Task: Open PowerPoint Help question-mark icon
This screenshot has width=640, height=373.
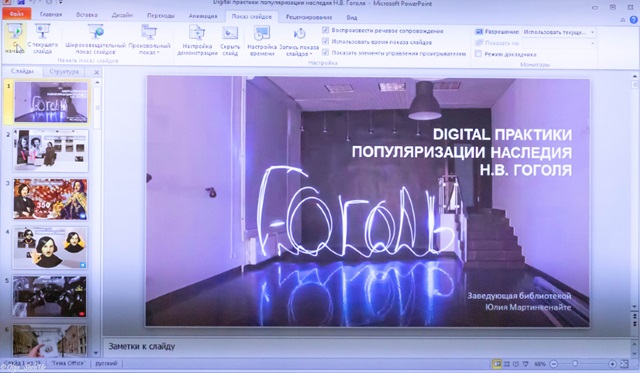Action: pyautogui.click(x=634, y=19)
